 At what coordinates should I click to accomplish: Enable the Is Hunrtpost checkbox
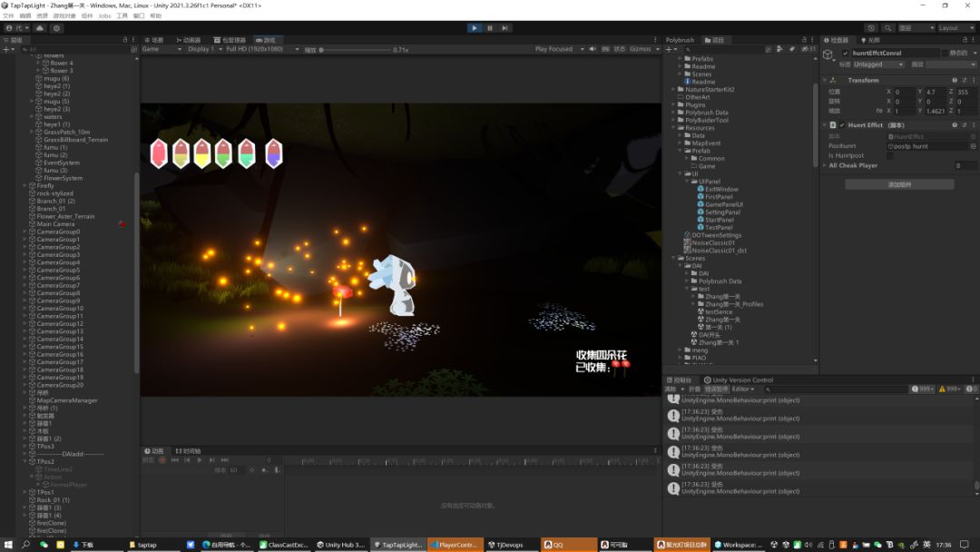click(889, 156)
